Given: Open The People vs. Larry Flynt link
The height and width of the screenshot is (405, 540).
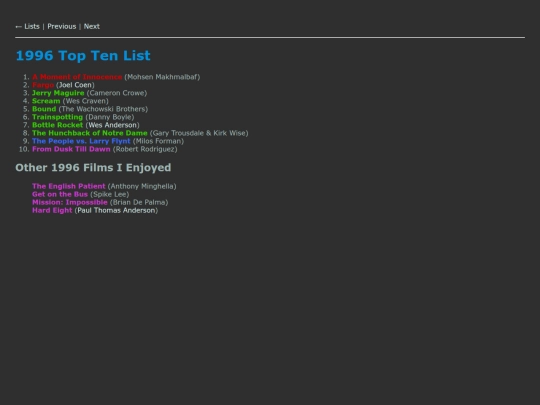Looking at the screenshot, I should click(81, 141).
